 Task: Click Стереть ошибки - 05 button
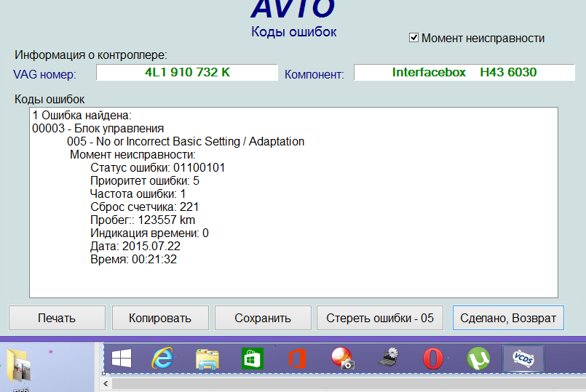point(380,318)
